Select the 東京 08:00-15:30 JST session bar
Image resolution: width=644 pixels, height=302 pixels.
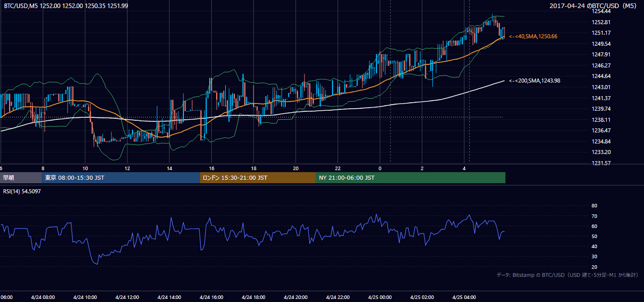click(x=121, y=178)
